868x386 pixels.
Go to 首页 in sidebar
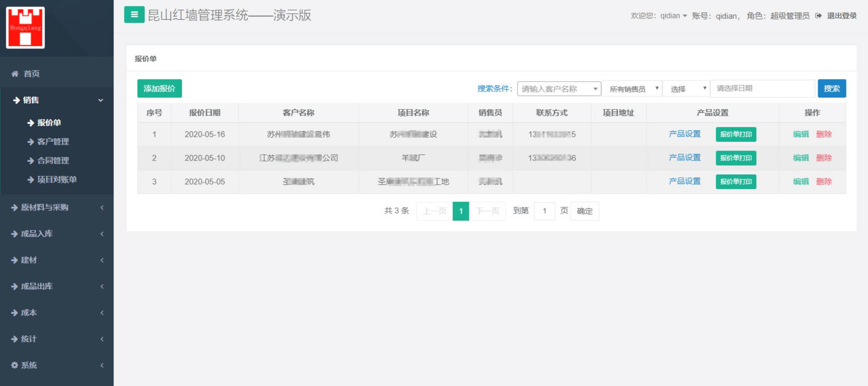32,74
